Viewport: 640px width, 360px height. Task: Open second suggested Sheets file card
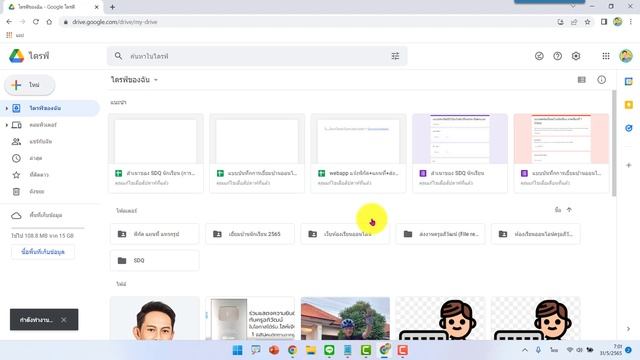257,153
